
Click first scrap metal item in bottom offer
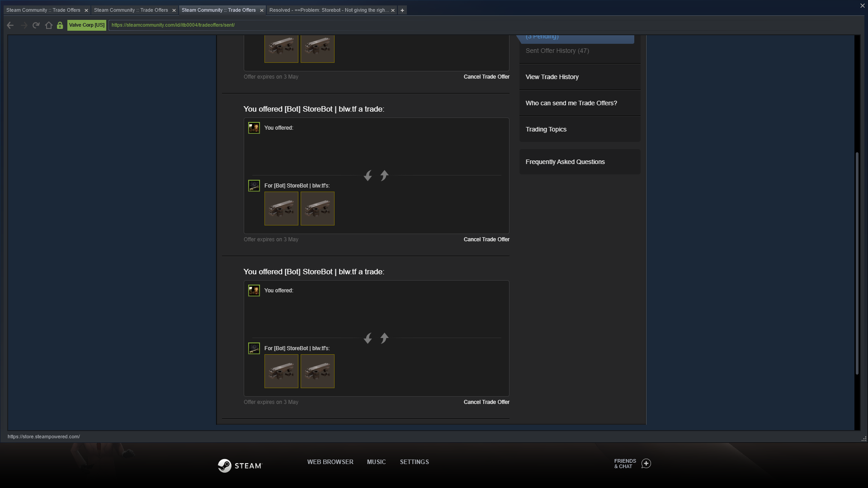point(281,371)
